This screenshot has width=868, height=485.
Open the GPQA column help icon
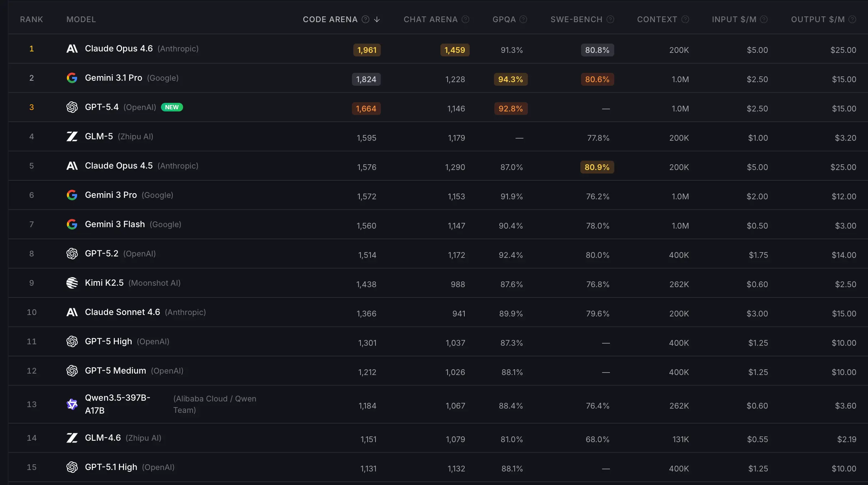[523, 19]
